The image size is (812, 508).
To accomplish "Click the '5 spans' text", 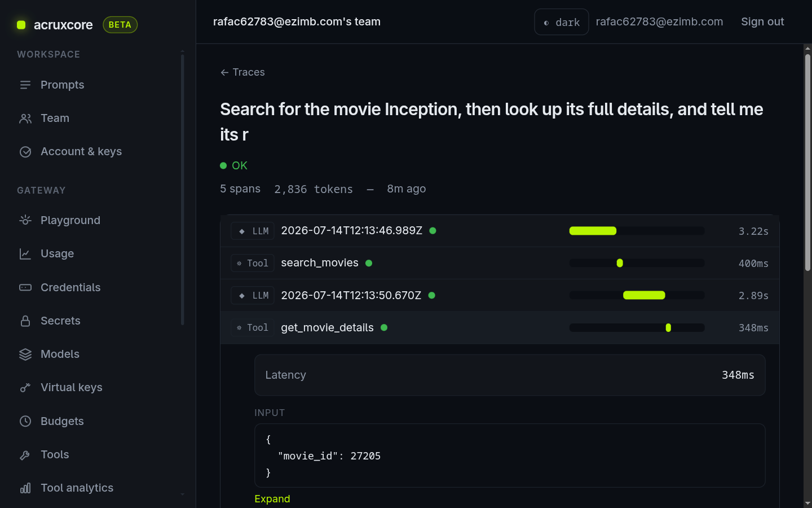I will (240, 189).
